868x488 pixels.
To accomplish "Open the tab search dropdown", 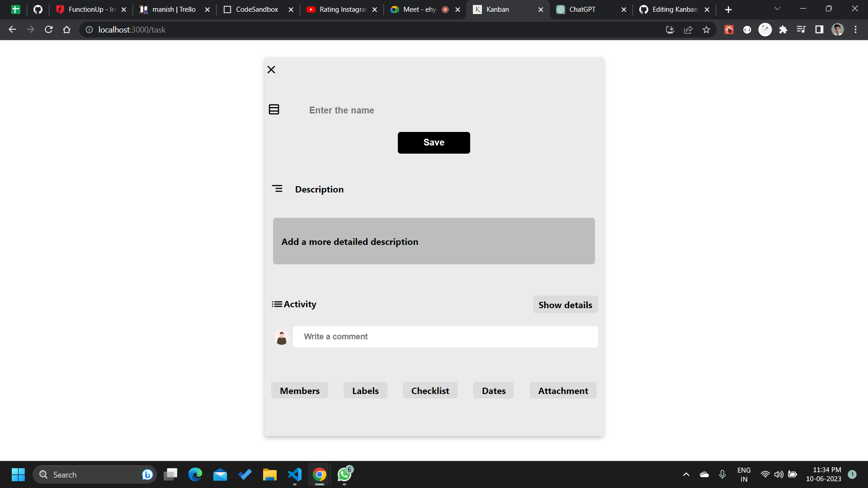I will click(777, 9).
